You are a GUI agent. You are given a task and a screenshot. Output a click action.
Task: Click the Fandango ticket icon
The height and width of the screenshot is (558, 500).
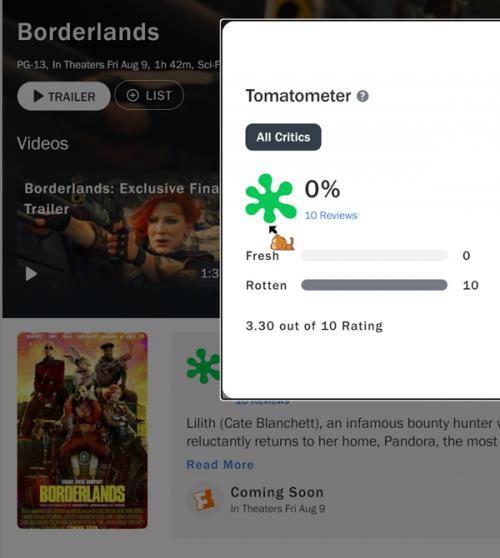click(x=204, y=500)
